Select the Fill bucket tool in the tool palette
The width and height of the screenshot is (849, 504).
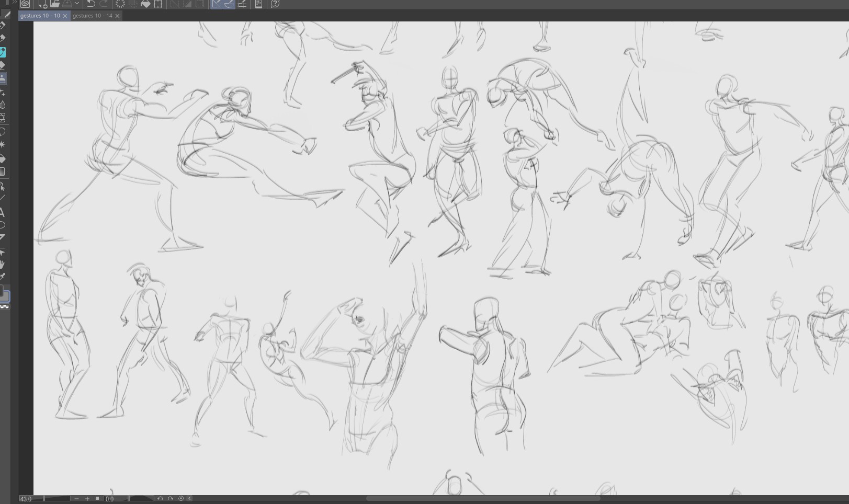coord(3,159)
